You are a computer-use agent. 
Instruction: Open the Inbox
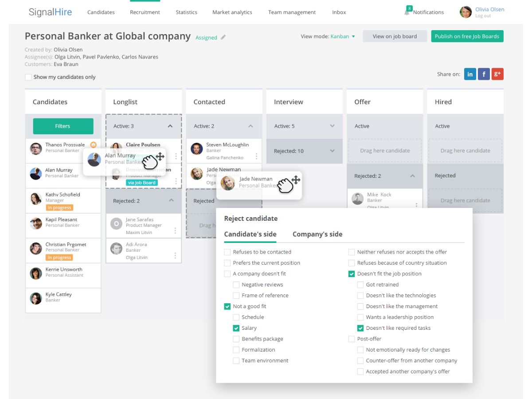[339, 12]
